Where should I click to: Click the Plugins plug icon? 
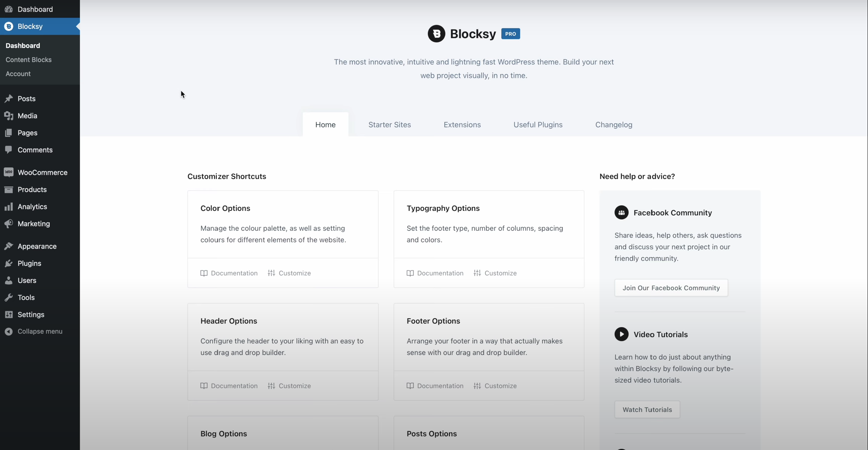coord(9,263)
